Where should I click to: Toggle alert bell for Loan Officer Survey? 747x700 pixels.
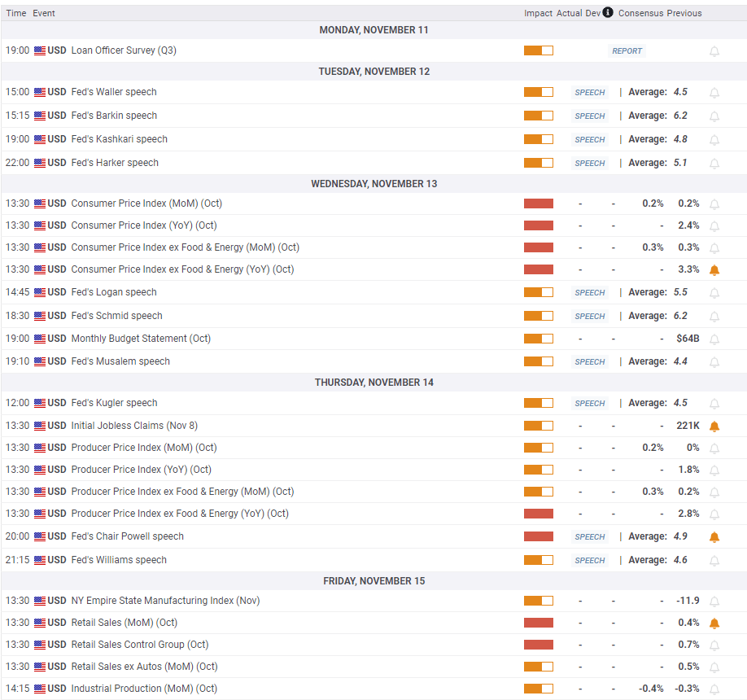tap(714, 51)
